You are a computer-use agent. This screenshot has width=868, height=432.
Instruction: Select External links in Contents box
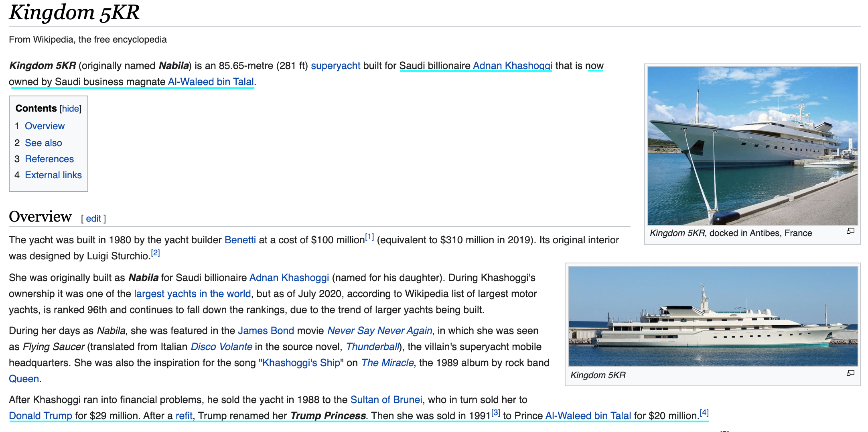coord(53,175)
